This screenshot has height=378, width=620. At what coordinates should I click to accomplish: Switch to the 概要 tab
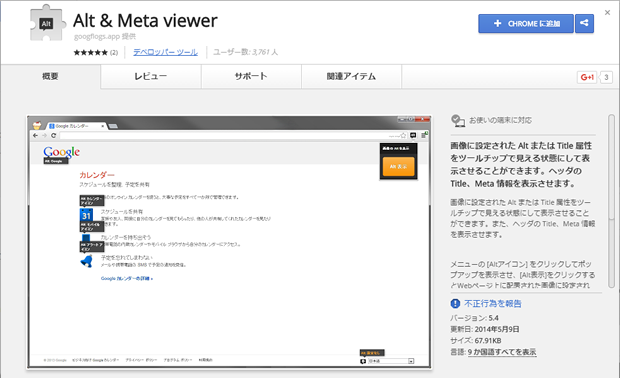click(x=50, y=76)
